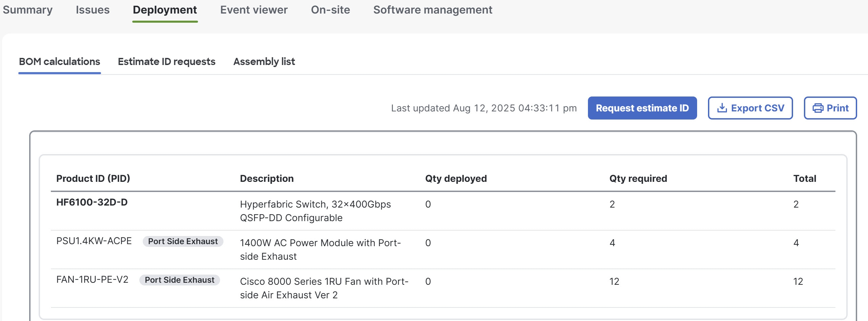The height and width of the screenshot is (321, 868).
Task: Click Port Side Exhaust tag on FAN-1RU-PE-V2 row
Action: pos(179,280)
